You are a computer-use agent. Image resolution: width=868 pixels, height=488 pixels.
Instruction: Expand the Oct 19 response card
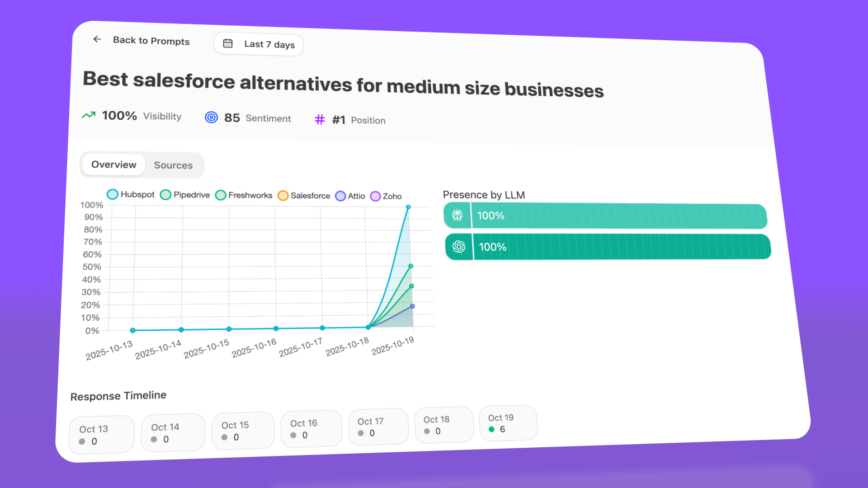tap(508, 423)
